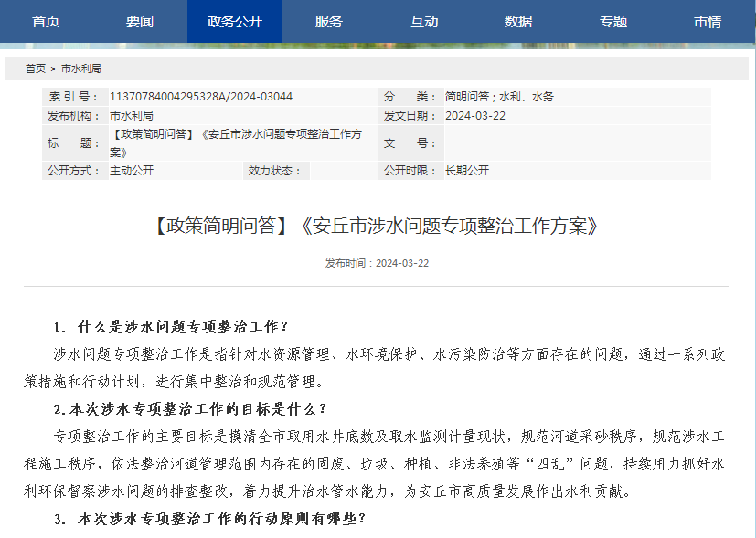Viewport: 756px width, 538px height.
Task: Open the 数据 navigation tab
Action: (518, 22)
